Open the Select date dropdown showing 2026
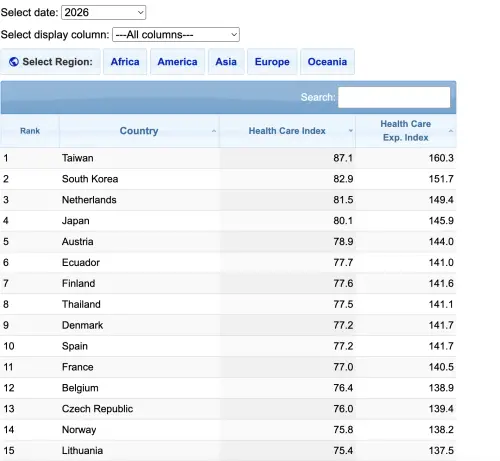This screenshot has width=500, height=461. 103,13
